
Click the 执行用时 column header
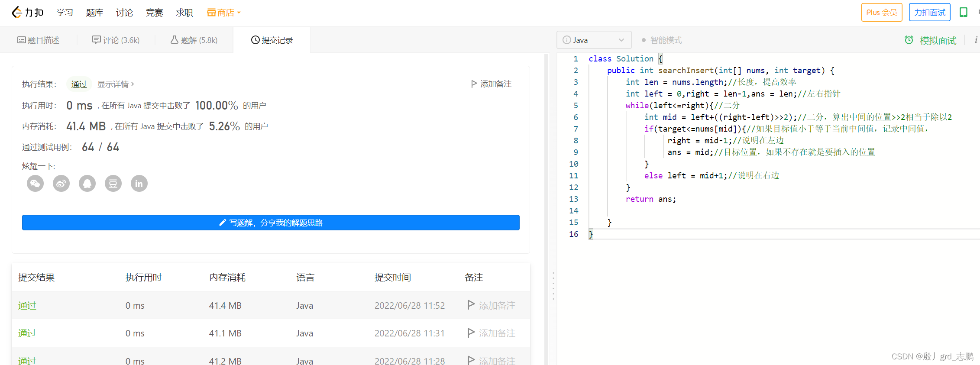pos(143,277)
